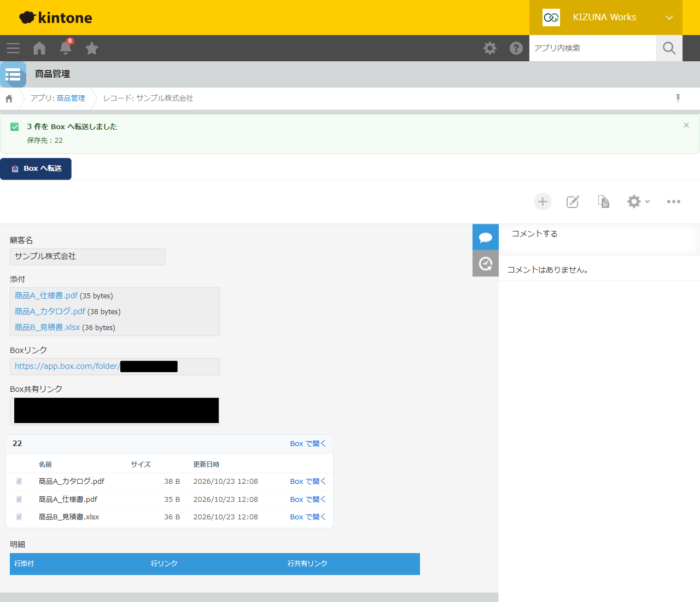Viewport: 700px width, 602px height.
Task: Add a new record with plus icon
Action: click(x=542, y=201)
